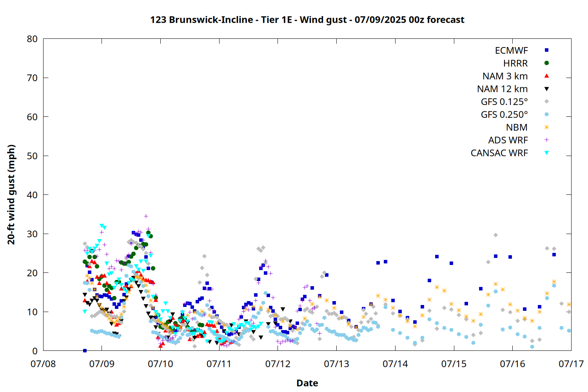Click the purple plus ADS WRF marker
The width and height of the screenshot is (588, 392).
click(546, 140)
